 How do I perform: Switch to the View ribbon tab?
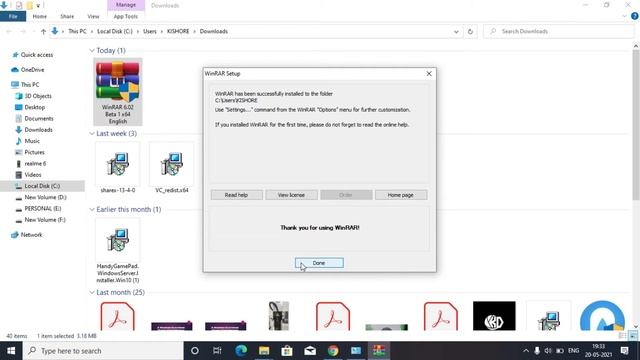(x=93, y=16)
